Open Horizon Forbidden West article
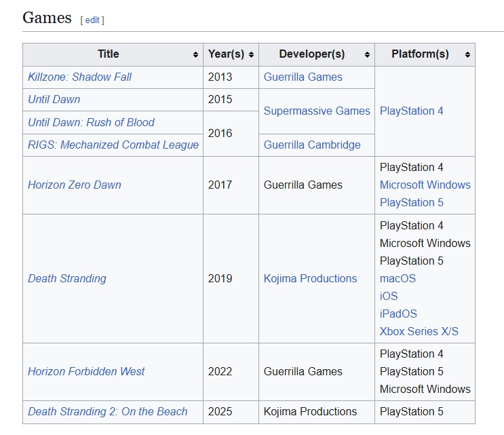504x435 pixels. pos(86,372)
